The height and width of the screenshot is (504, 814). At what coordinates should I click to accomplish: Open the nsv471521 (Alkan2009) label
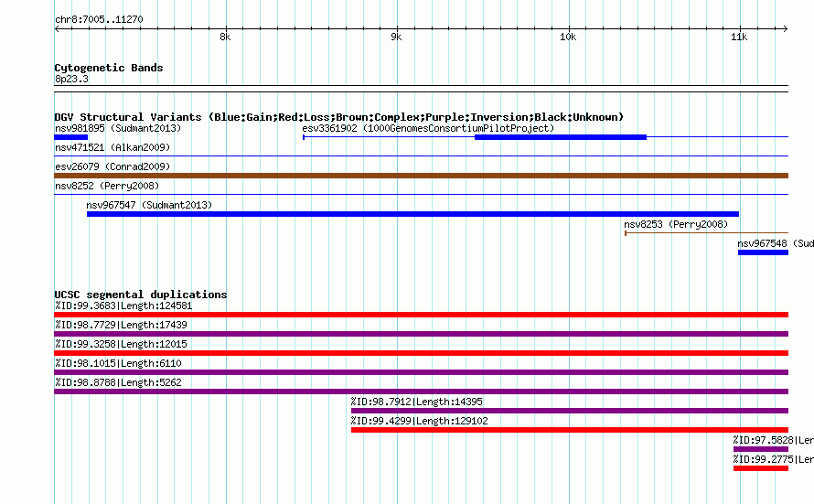pyautogui.click(x=112, y=147)
